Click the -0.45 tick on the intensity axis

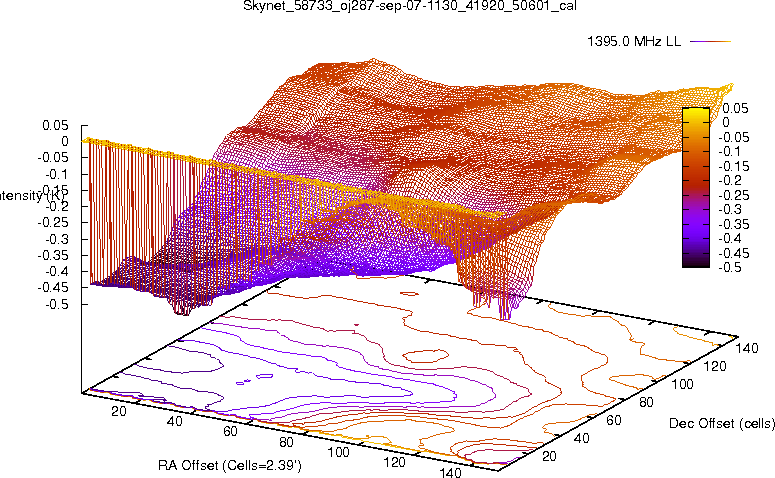(x=53, y=287)
